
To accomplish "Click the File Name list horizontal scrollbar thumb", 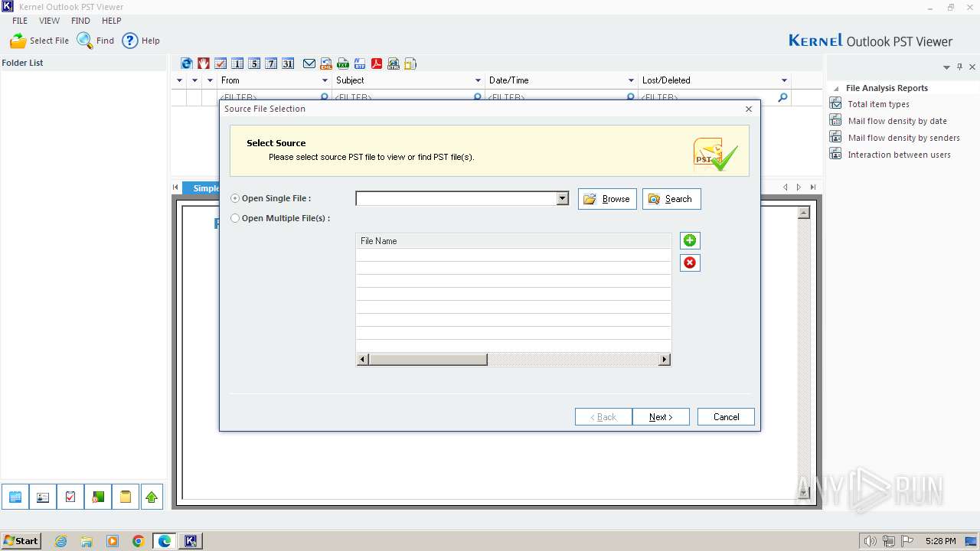I will (428, 360).
